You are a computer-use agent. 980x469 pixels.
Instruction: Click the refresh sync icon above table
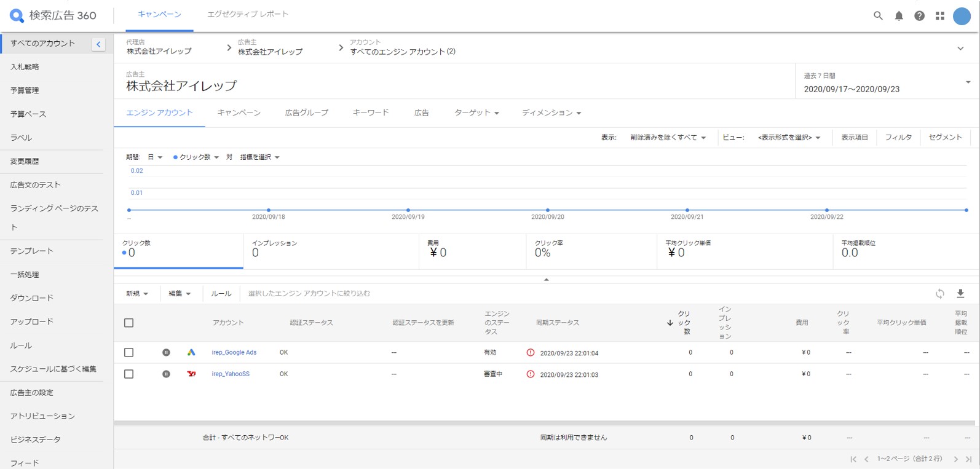939,294
